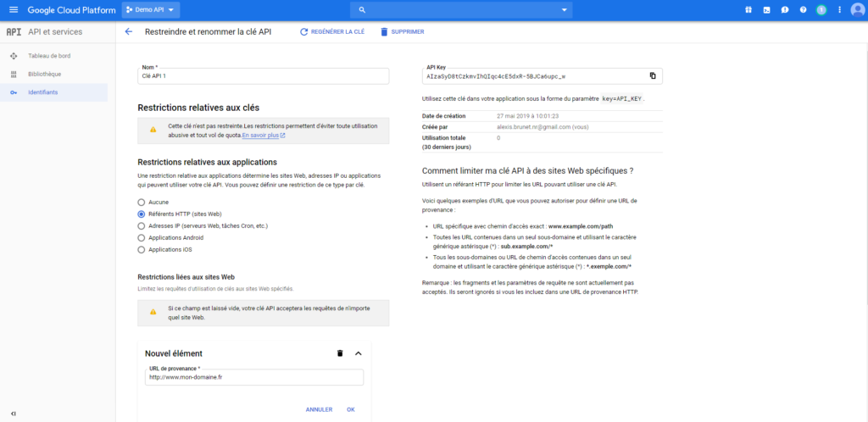Go to Bibliothèque in the sidebar
This screenshot has width=868, height=422.
44,74
